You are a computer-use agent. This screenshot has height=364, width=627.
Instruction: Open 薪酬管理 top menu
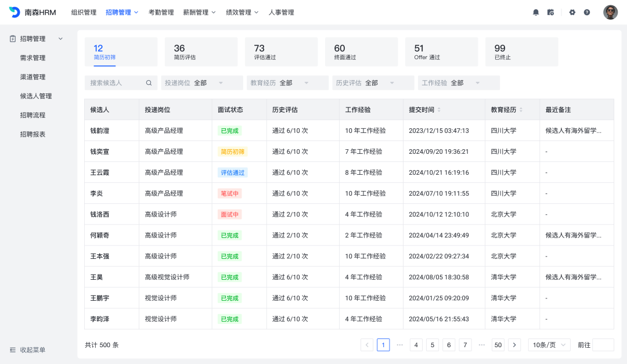click(x=199, y=12)
